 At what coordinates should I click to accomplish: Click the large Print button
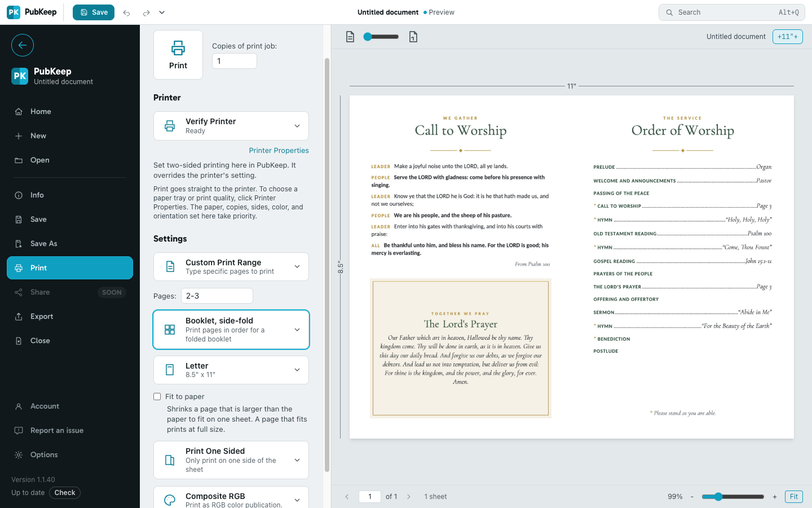(x=178, y=55)
